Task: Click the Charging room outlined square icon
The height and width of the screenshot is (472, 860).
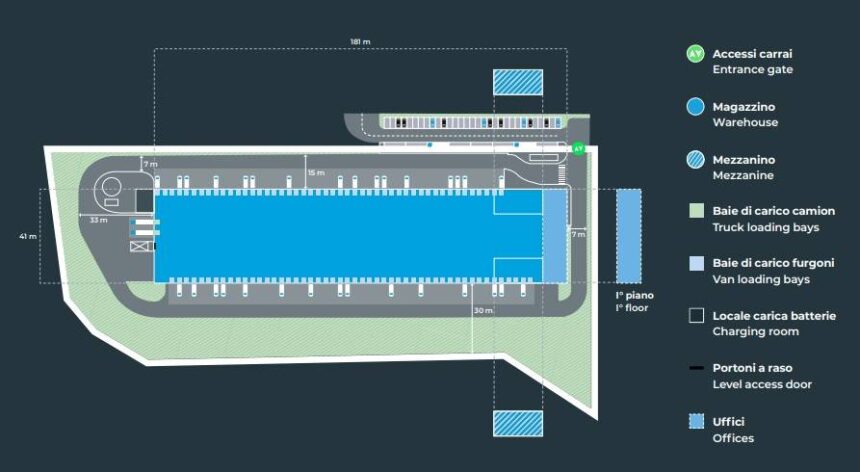Action: pos(695,317)
